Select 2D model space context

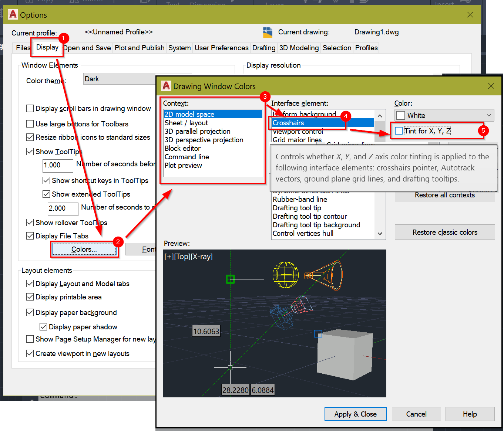click(213, 114)
